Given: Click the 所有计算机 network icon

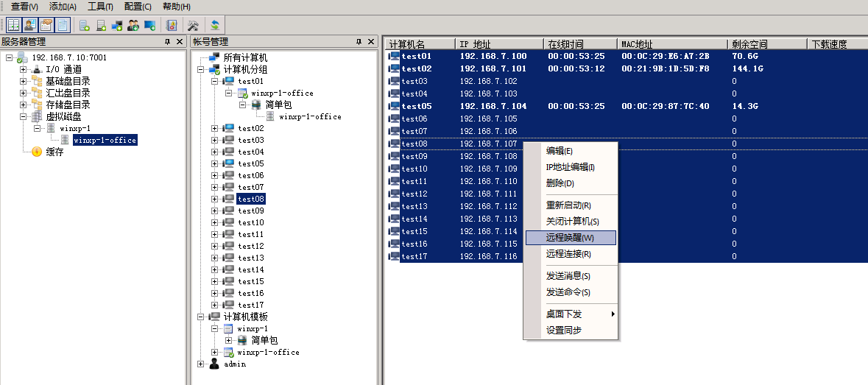Looking at the screenshot, I should pos(215,57).
